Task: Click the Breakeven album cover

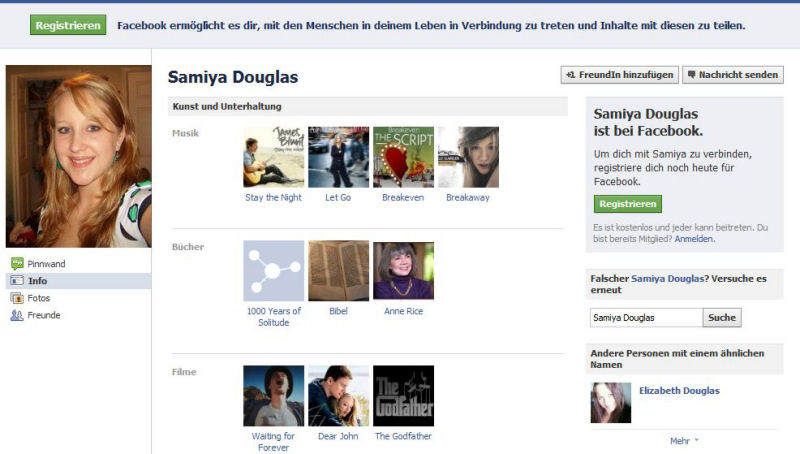Action: 404,157
